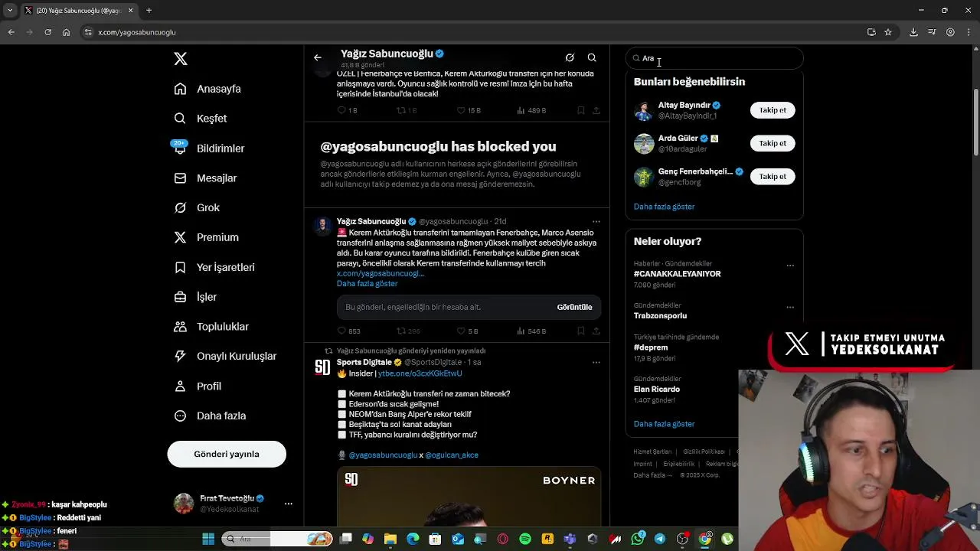The width and height of the screenshot is (980, 551).
Task: Open Onaylı Kuruluşlar page
Action: pos(225,357)
